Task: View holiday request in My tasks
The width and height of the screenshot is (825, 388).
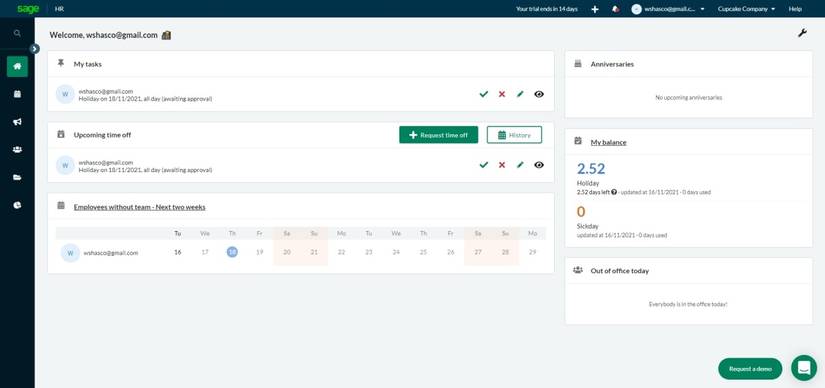Action: [x=539, y=94]
